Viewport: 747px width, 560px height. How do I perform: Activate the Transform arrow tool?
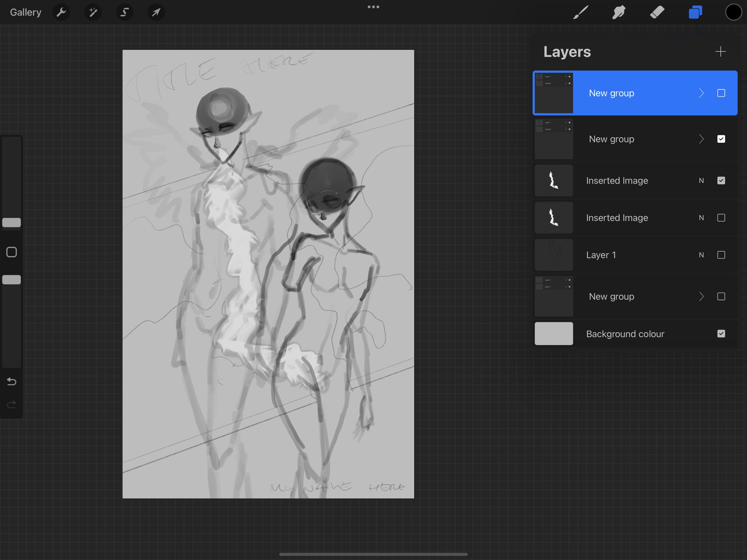[x=156, y=12]
